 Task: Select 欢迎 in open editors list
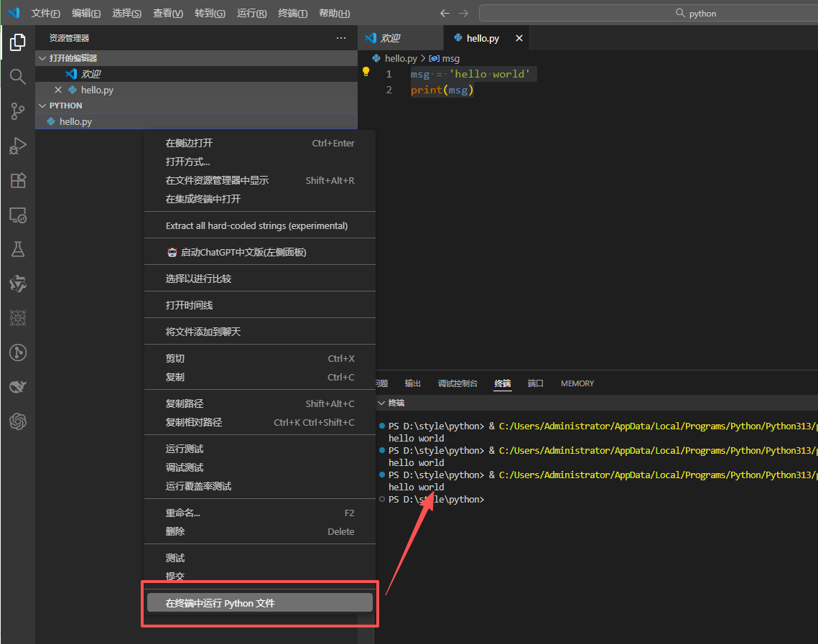pyautogui.click(x=196, y=74)
